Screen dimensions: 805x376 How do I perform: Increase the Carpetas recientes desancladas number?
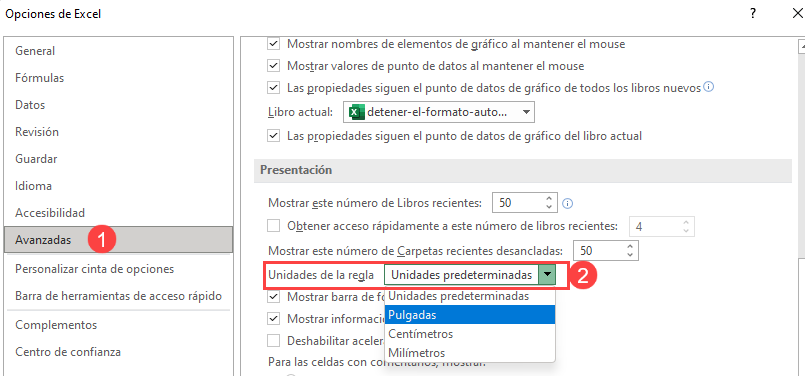[x=630, y=247]
